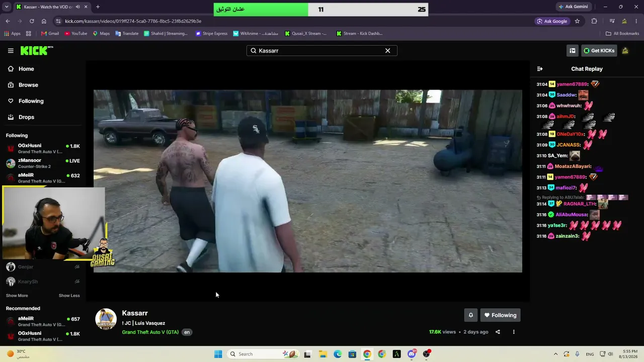644x362 pixels.
Task: Open zMansoor live channel
Action: (43, 163)
